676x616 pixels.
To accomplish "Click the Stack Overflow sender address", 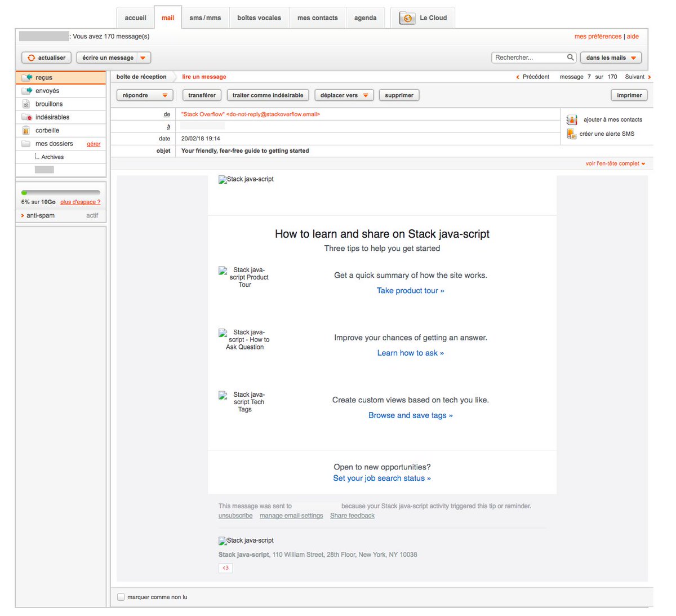I will tap(251, 114).
